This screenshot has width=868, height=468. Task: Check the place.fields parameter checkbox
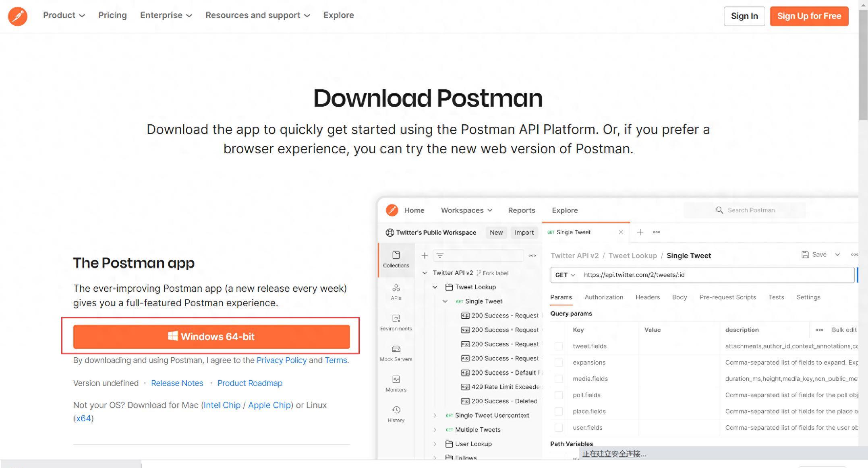click(559, 411)
